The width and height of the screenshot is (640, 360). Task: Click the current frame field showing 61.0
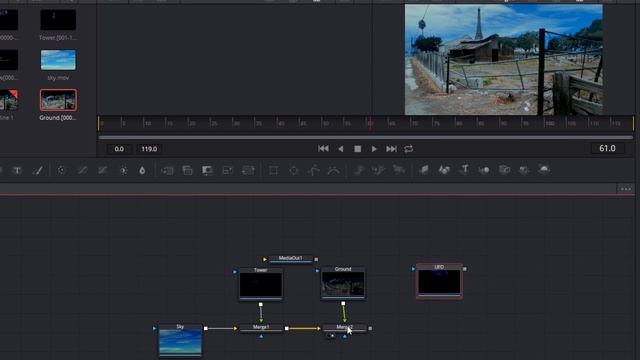pyautogui.click(x=607, y=149)
